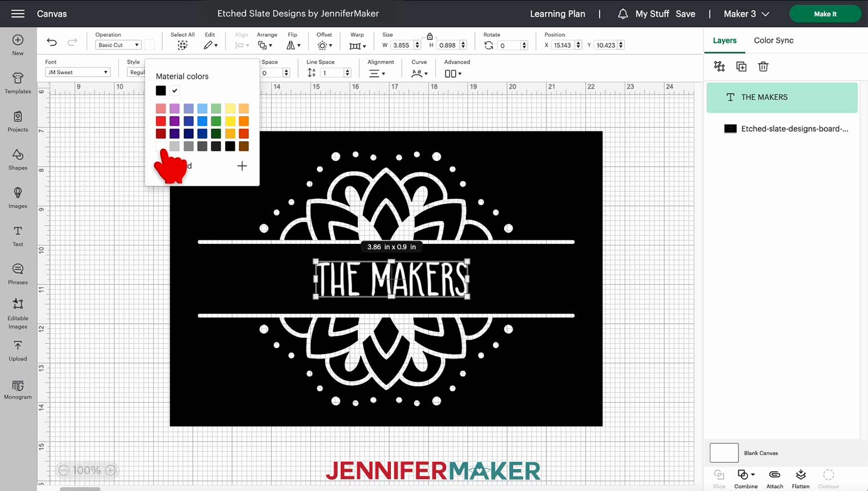This screenshot has height=491, width=868.
Task: Open the Images library
Action: pos(17,198)
